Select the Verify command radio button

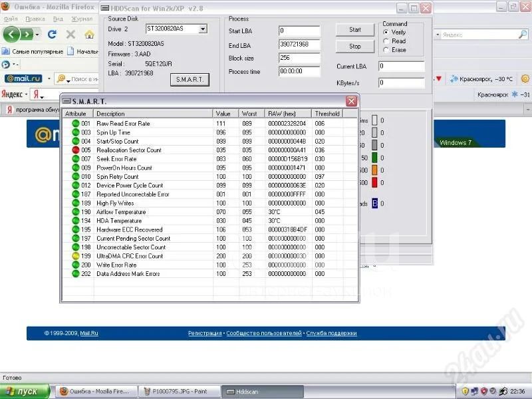pos(386,32)
